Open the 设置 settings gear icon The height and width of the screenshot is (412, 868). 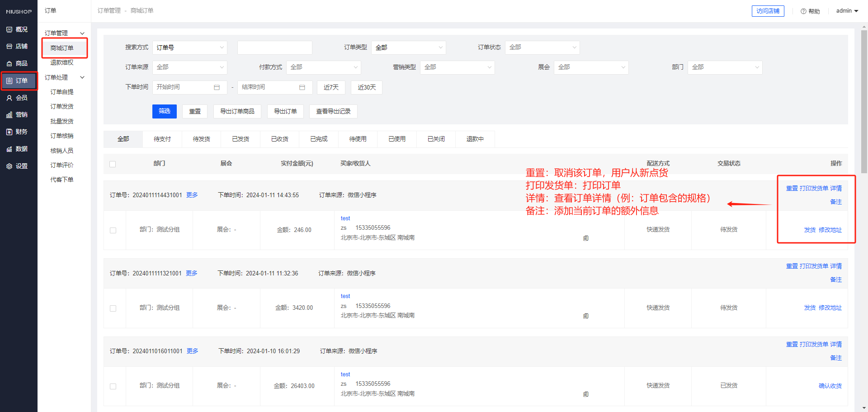(x=9, y=166)
